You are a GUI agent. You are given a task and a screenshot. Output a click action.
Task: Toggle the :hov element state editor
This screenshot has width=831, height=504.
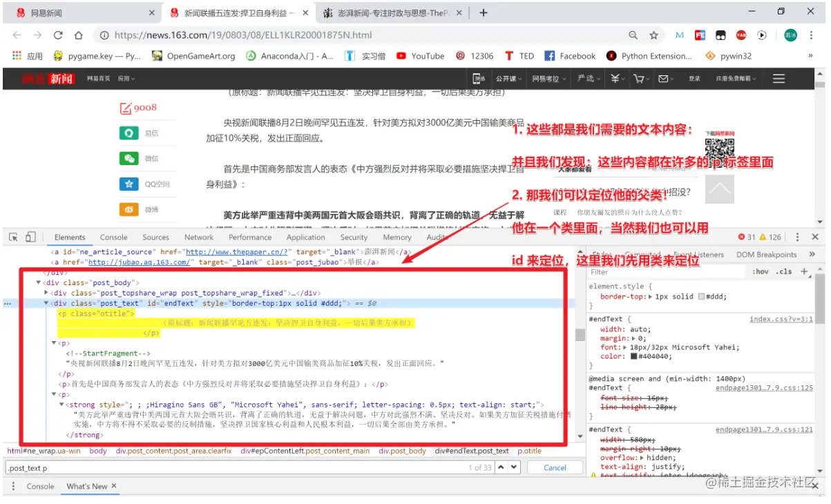click(x=761, y=271)
